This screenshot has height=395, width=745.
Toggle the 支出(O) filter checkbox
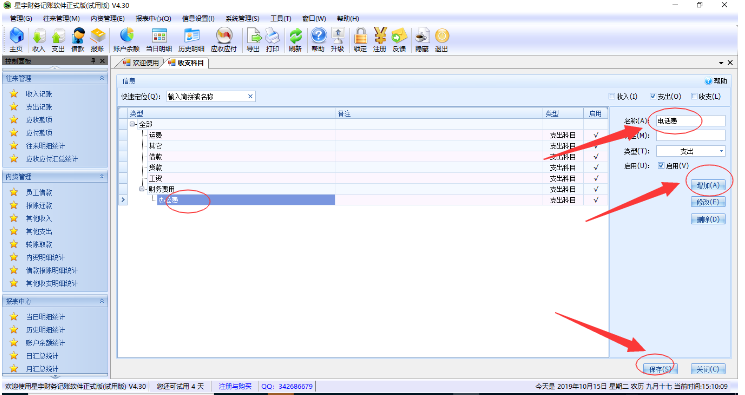point(653,96)
